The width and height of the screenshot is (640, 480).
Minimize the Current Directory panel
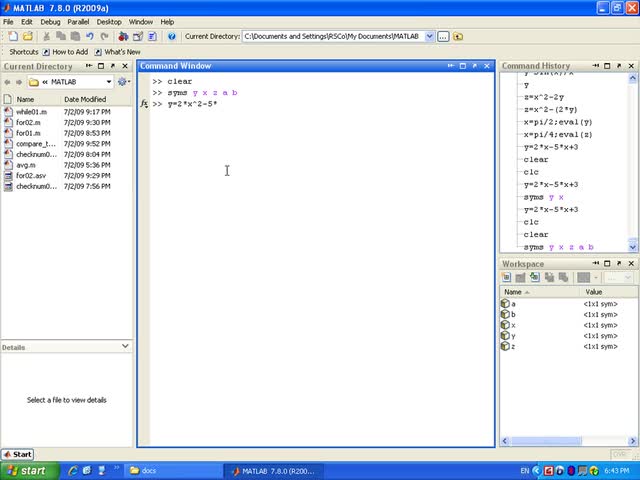[x=89, y=66]
